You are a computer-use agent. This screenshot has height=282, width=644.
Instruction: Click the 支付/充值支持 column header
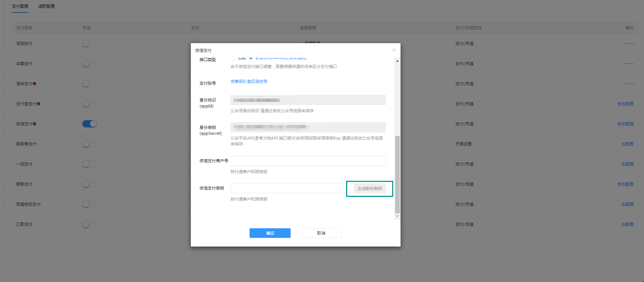(x=468, y=28)
